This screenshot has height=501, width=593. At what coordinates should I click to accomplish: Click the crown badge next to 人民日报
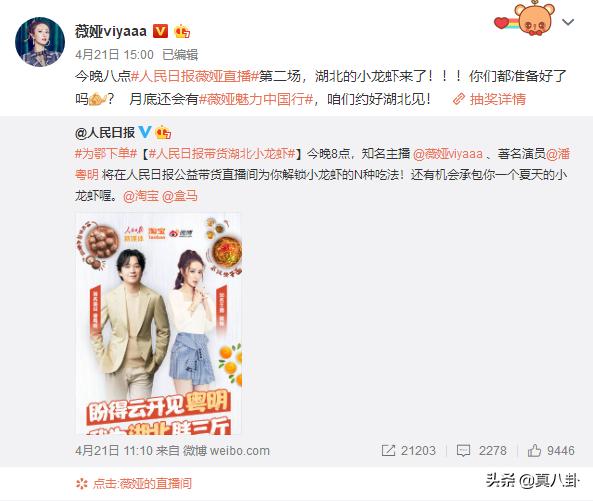click(163, 132)
